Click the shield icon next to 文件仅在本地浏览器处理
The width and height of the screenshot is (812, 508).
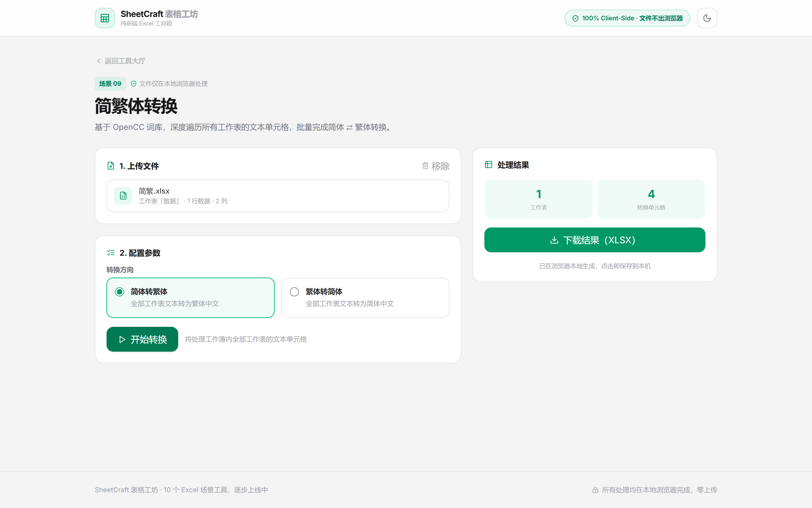(134, 84)
